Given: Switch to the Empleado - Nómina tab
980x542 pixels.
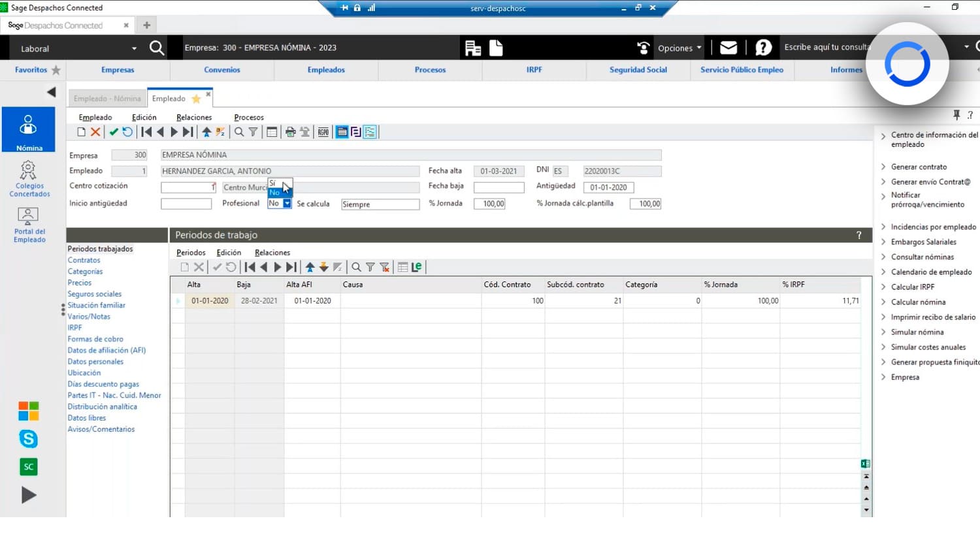Looking at the screenshot, I should tap(107, 99).
